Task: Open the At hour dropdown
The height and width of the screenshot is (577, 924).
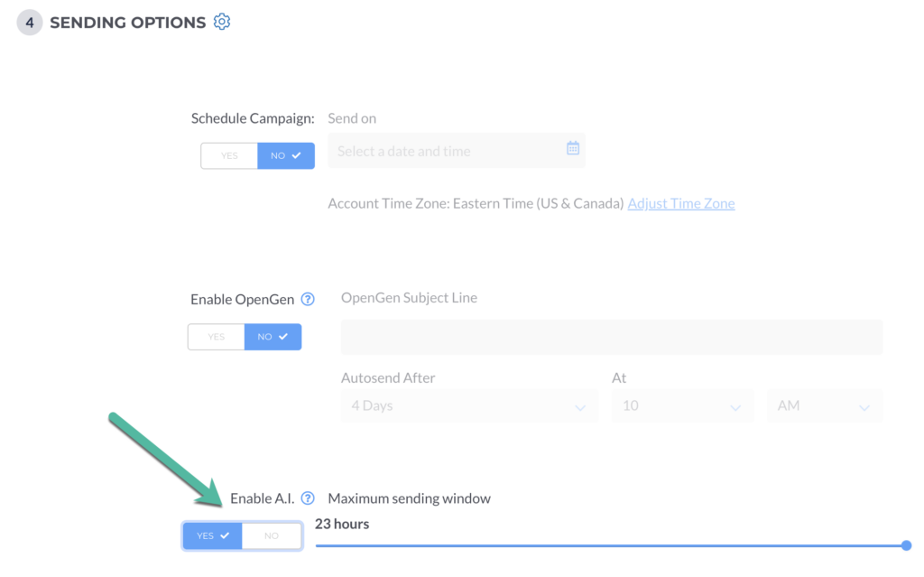Action: 681,406
